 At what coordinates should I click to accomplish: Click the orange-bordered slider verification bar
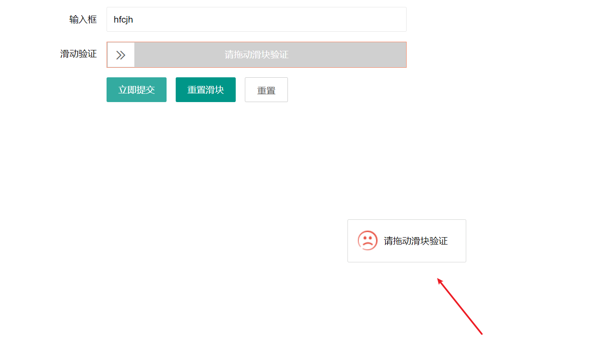257,54
